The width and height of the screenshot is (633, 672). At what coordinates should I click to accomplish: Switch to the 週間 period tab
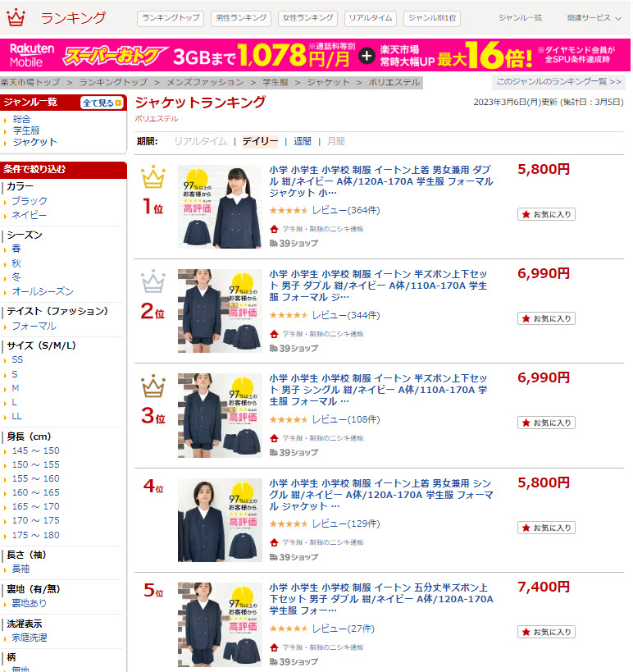point(303,141)
